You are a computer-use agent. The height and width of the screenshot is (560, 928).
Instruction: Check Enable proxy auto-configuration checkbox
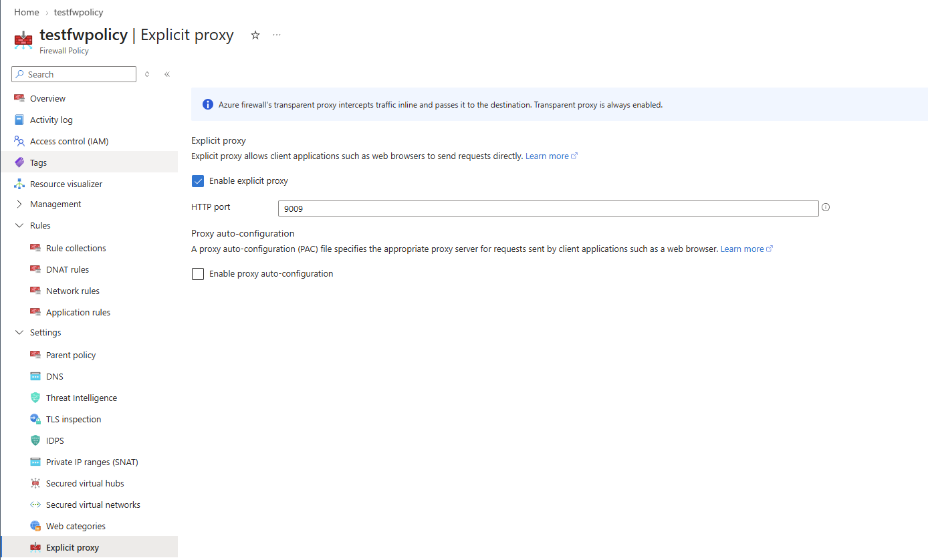(198, 274)
